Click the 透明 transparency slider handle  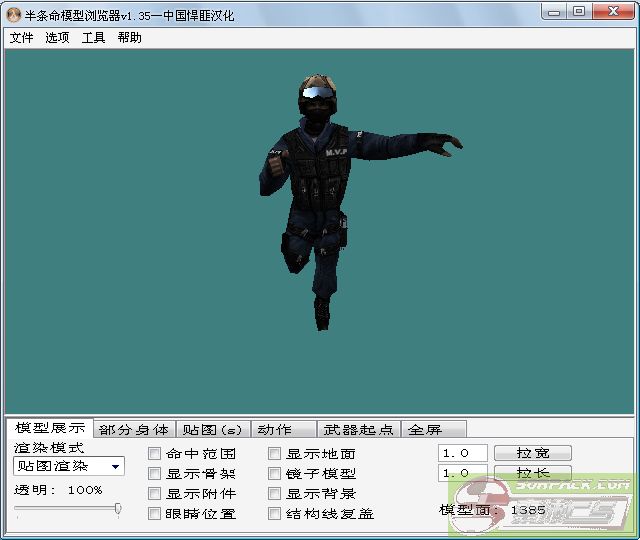(x=118, y=509)
